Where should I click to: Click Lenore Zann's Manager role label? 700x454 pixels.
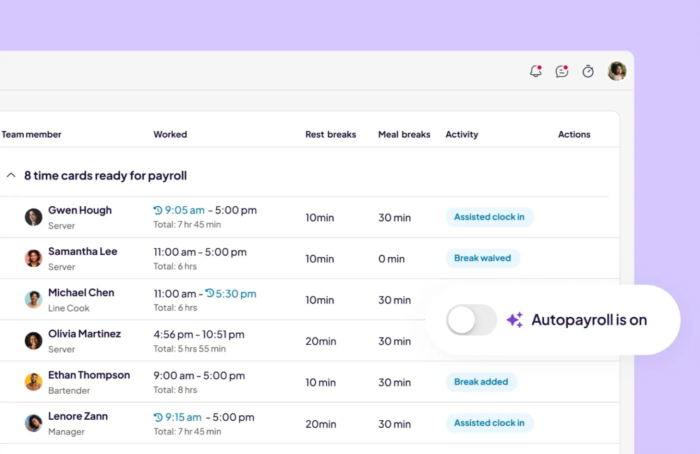tap(66, 432)
